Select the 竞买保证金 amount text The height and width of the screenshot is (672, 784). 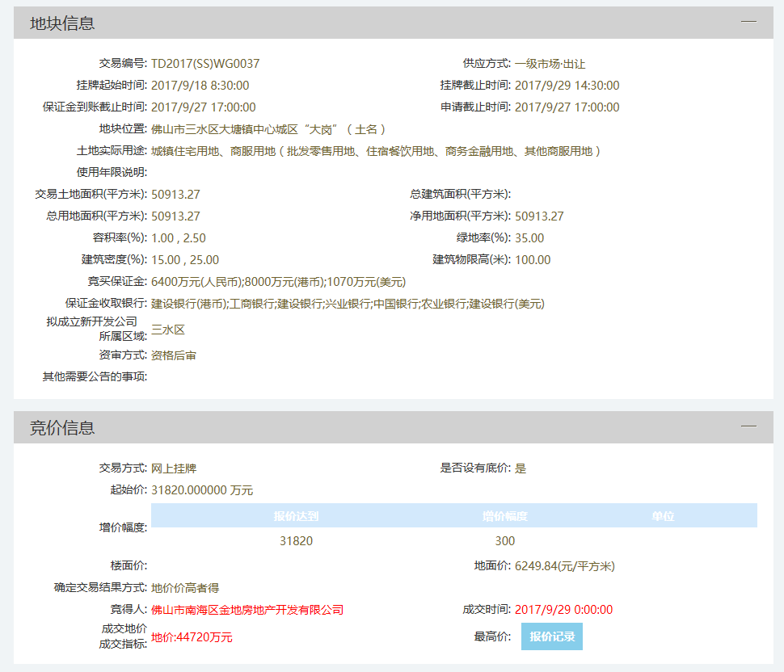pos(280,282)
